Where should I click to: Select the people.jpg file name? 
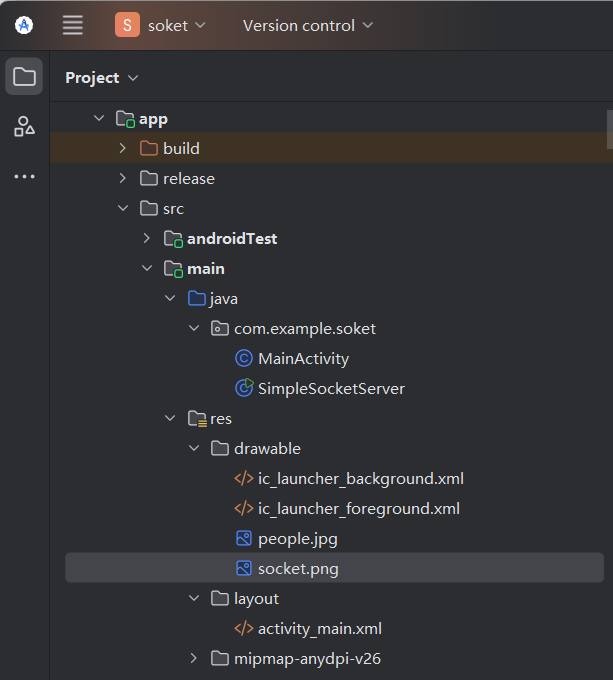tap(298, 539)
